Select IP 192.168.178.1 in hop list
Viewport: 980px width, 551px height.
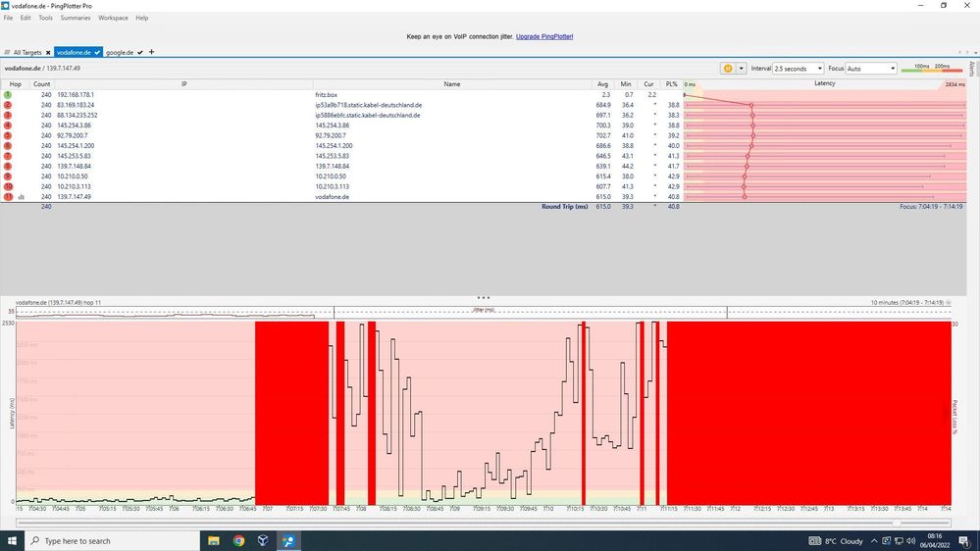(x=76, y=95)
